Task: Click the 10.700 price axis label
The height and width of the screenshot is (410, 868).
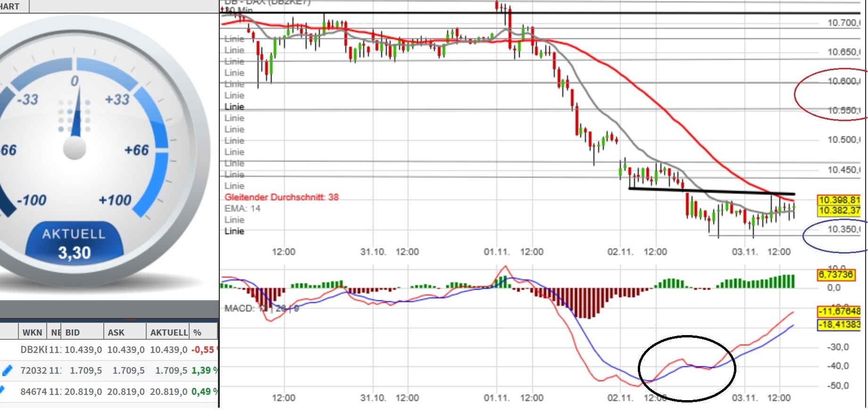Action: coord(844,23)
